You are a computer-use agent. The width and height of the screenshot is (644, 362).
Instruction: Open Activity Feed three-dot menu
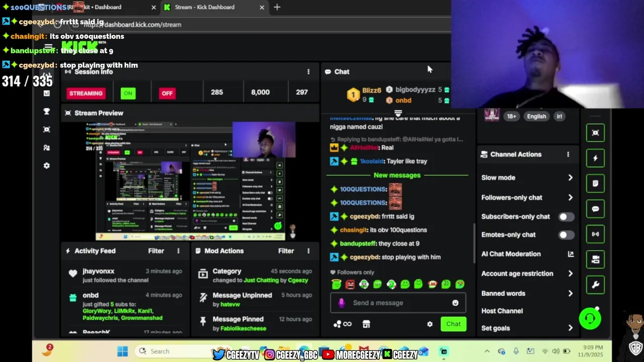[178, 251]
